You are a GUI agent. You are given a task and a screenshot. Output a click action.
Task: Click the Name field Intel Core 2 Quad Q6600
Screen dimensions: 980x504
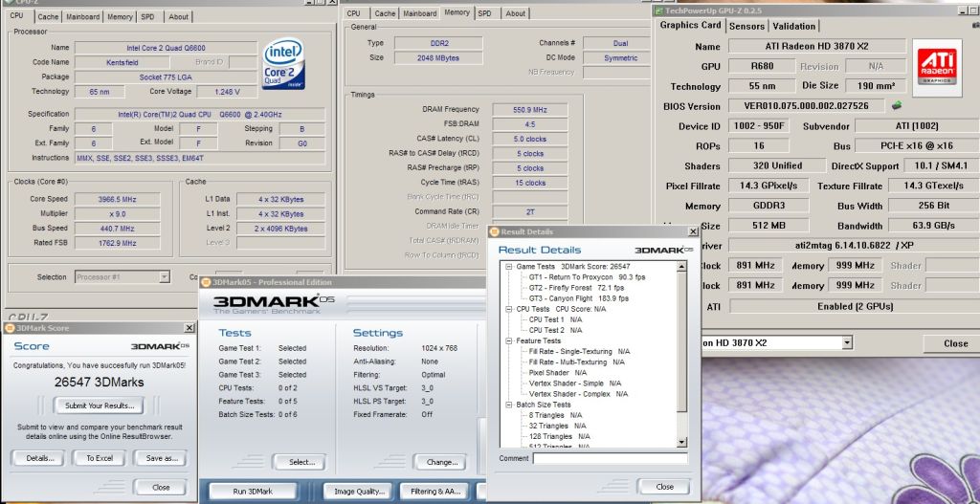(x=166, y=48)
